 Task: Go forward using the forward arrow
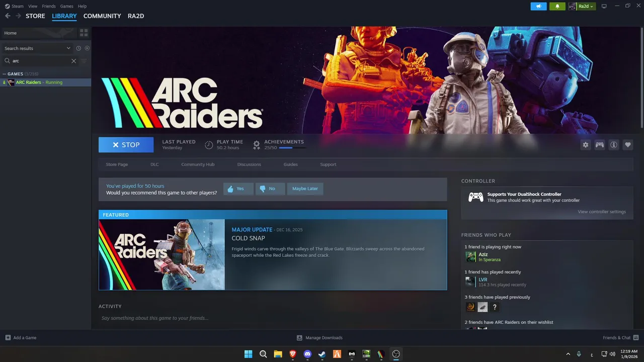(18, 16)
